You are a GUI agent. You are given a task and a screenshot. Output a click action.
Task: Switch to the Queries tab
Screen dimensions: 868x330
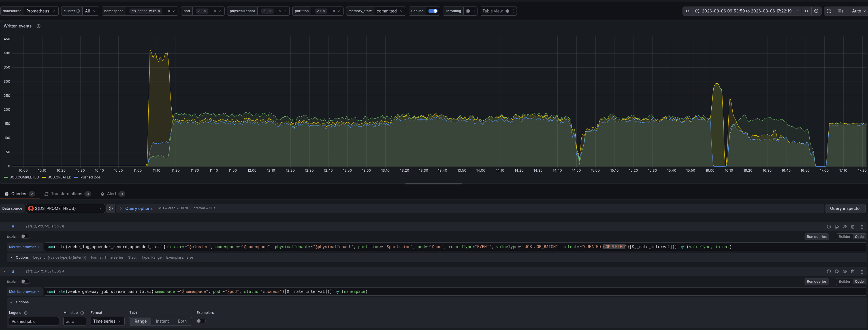coord(20,194)
